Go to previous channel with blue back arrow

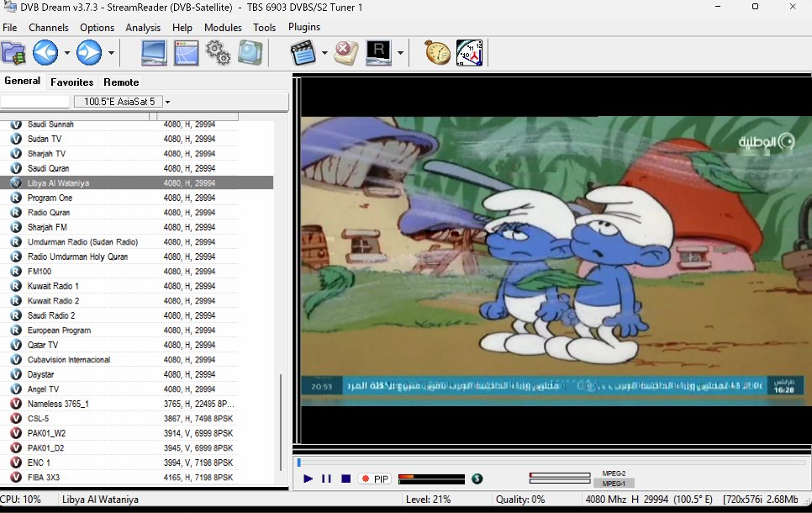tap(45, 52)
